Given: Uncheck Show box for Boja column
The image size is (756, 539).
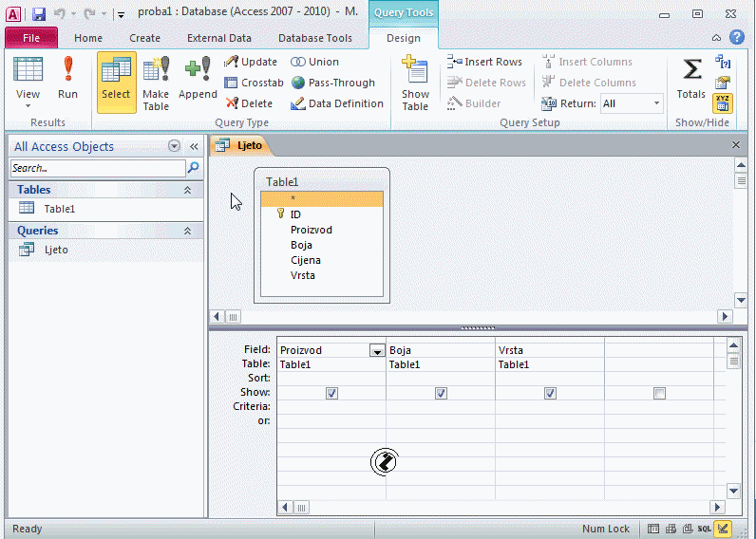Looking at the screenshot, I should (x=441, y=393).
